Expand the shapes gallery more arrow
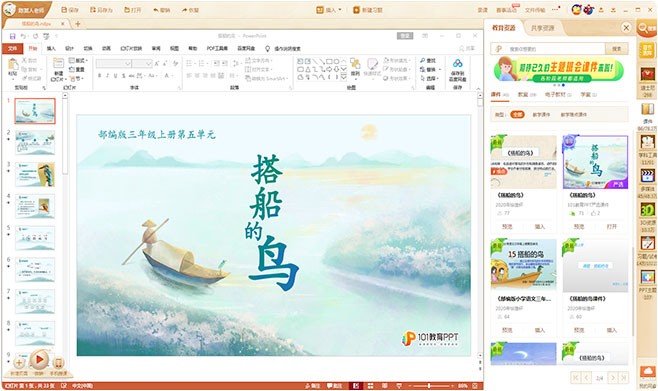 coord(344,77)
